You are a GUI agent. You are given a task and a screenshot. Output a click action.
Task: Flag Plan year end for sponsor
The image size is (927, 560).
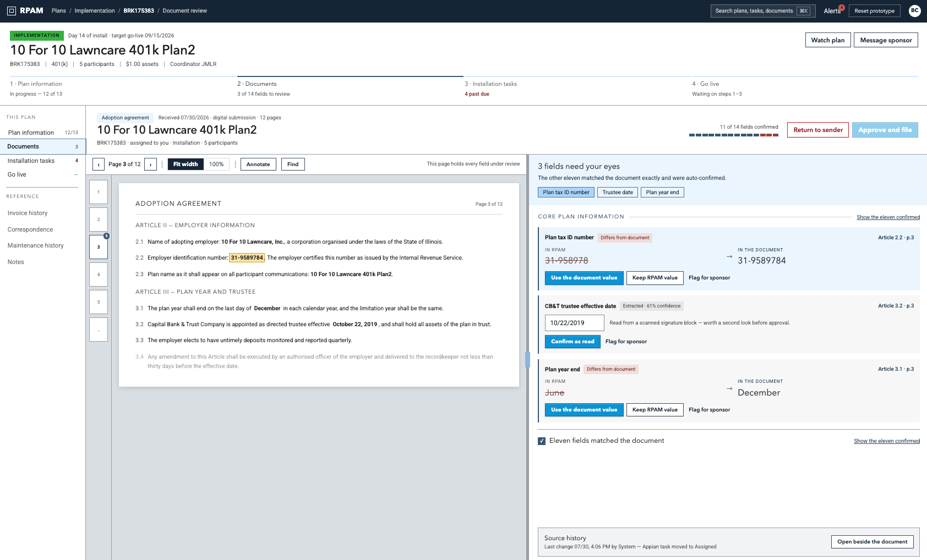pos(709,410)
